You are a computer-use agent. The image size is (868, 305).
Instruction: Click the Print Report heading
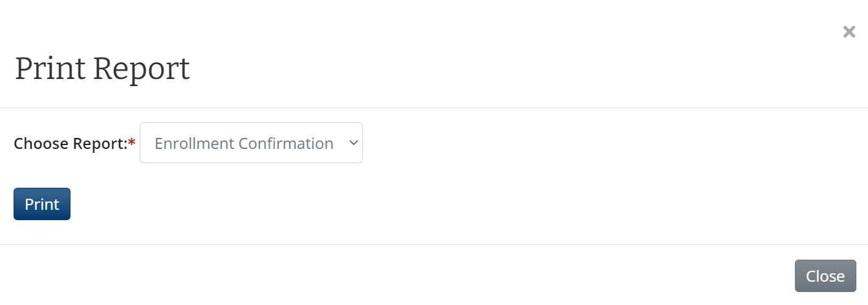pos(102,69)
